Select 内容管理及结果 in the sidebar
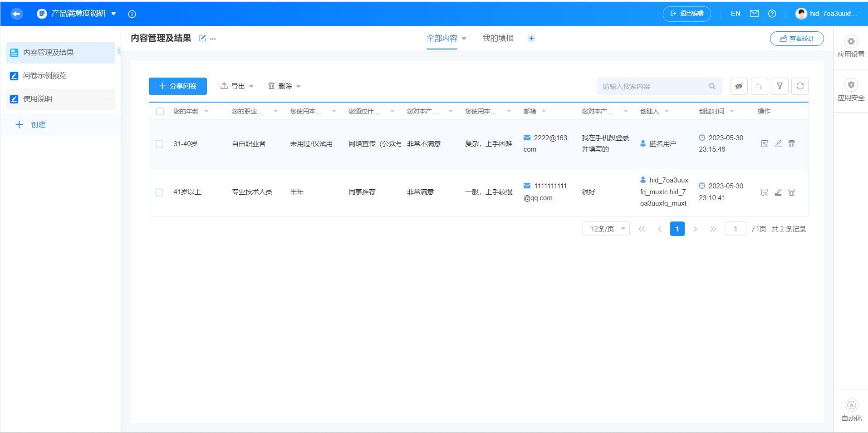The width and height of the screenshot is (868, 433). click(60, 53)
